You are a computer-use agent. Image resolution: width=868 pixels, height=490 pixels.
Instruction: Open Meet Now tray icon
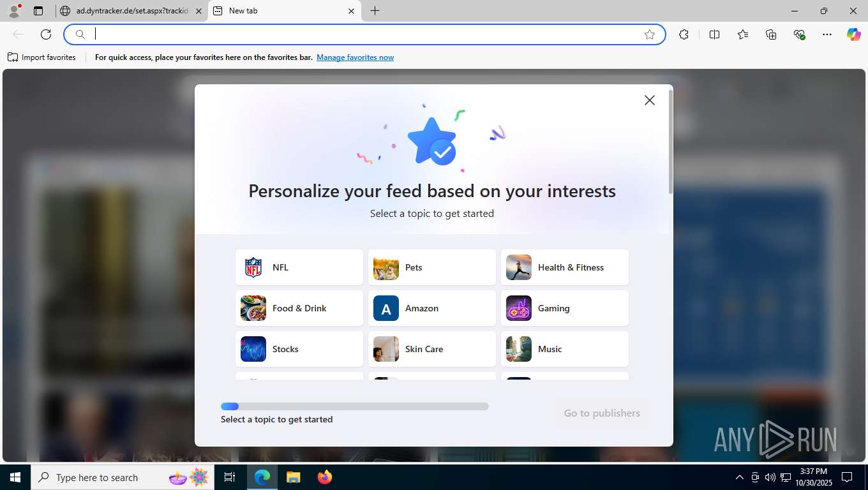pos(755,477)
